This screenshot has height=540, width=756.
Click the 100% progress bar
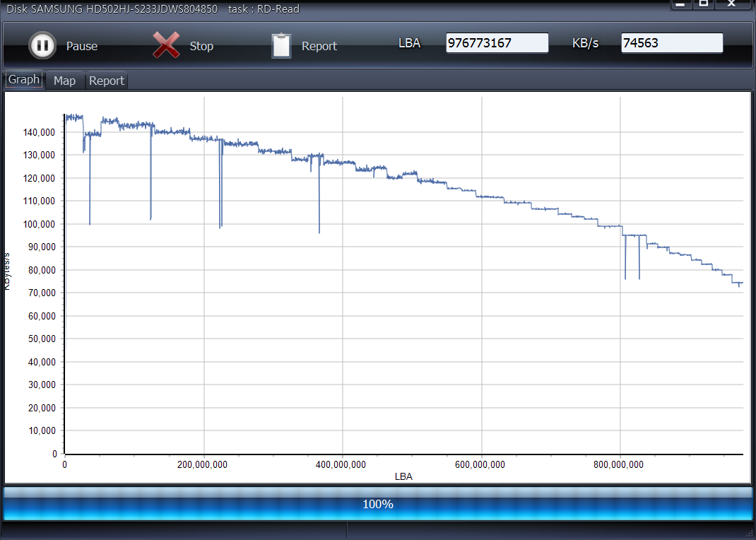click(x=378, y=504)
